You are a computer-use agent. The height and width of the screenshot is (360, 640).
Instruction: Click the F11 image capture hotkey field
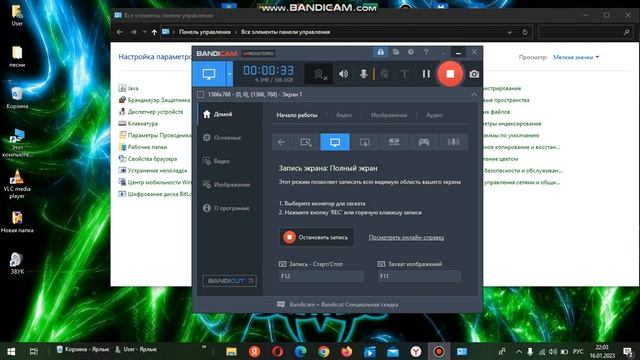[419, 276]
